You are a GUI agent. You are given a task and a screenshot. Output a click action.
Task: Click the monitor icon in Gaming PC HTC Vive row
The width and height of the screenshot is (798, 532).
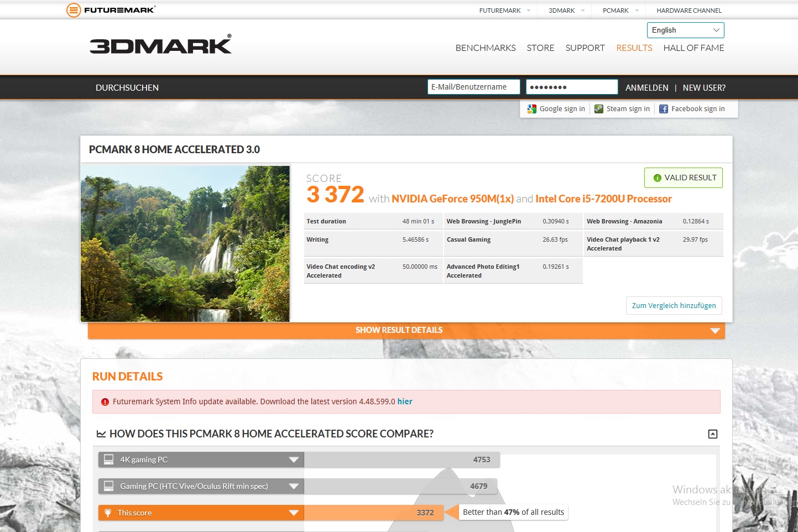tap(108, 486)
